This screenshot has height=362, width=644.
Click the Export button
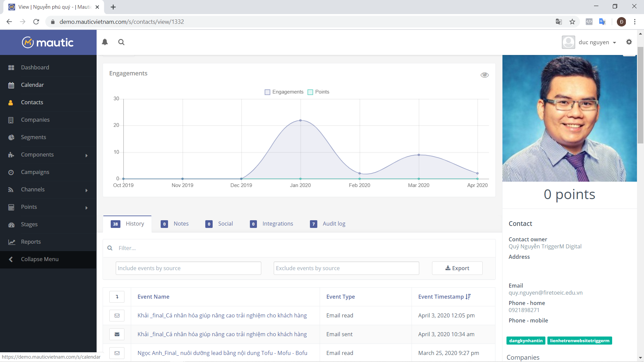click(457, 268)
